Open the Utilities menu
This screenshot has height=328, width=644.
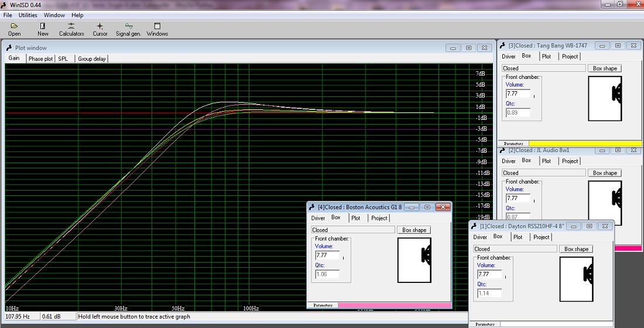[28, 15]
